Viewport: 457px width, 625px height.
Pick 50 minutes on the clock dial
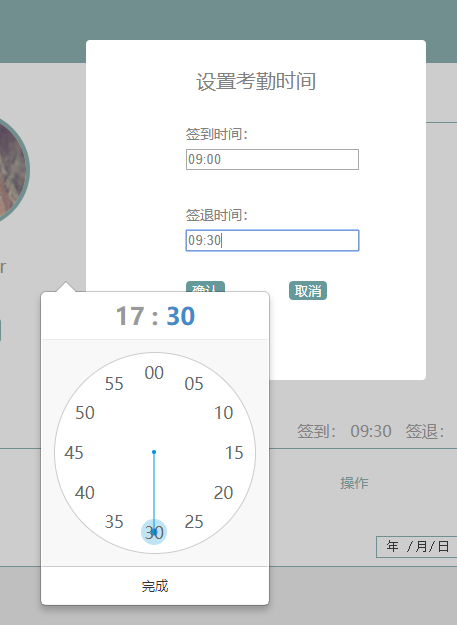pyautogui.click(x=85, y=413)
